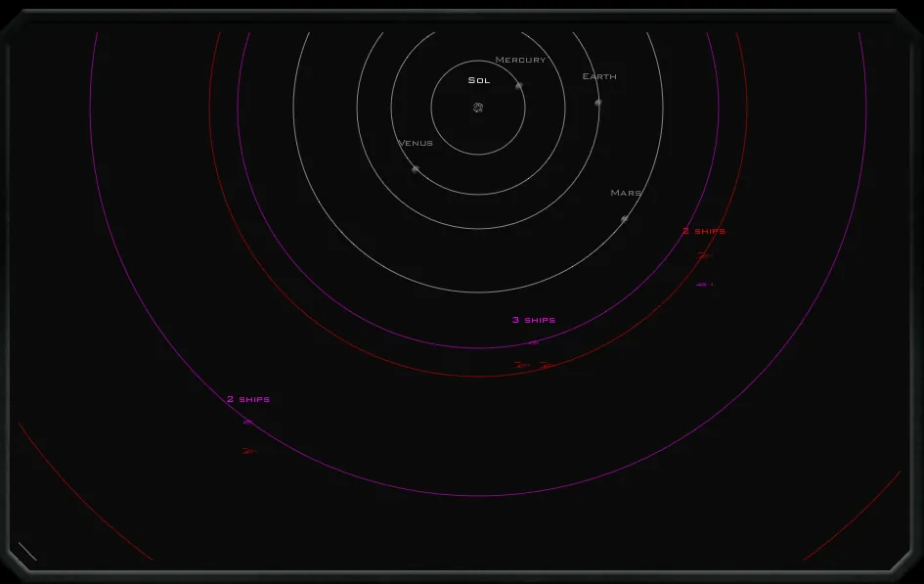Pick left red ship in 3 ships group
This screenshot has width=924, height=584.
(x=521, y=366)
